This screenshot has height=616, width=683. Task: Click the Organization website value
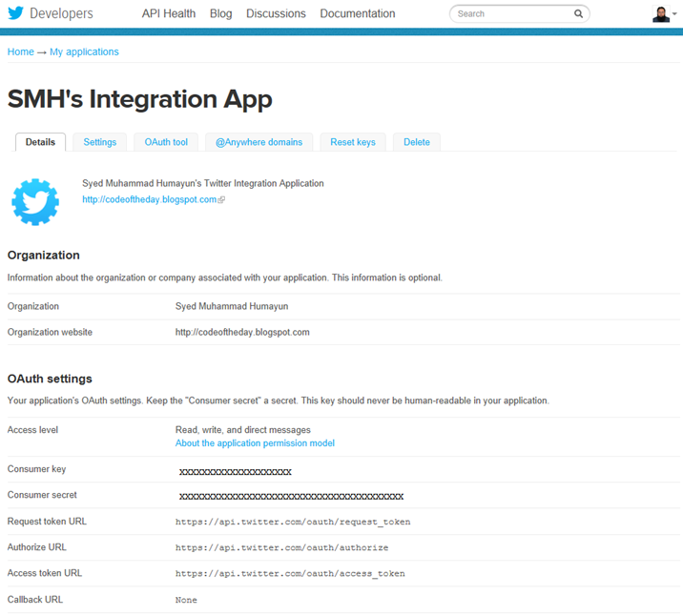(242, 332)
